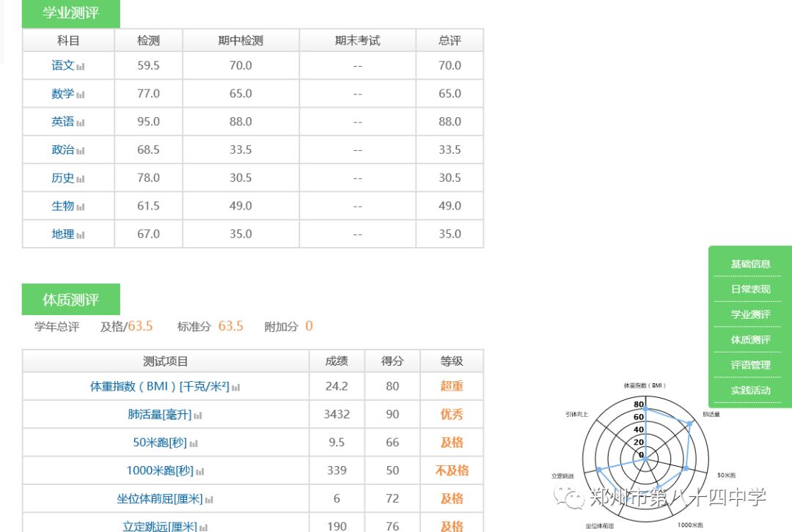Click the bar chart icon beside 数学

[81, 95]
